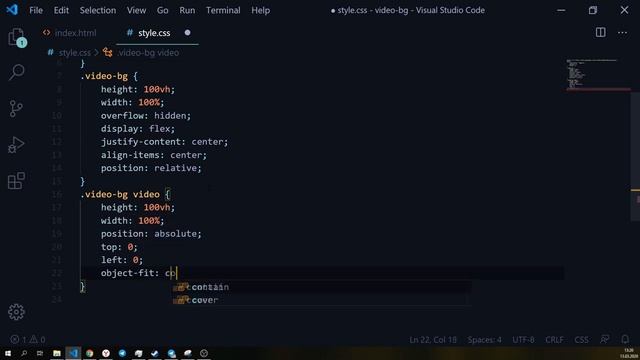Open the Explorer view in the activity bar
The height and width of the screenshot is (360, 640).
16,38
